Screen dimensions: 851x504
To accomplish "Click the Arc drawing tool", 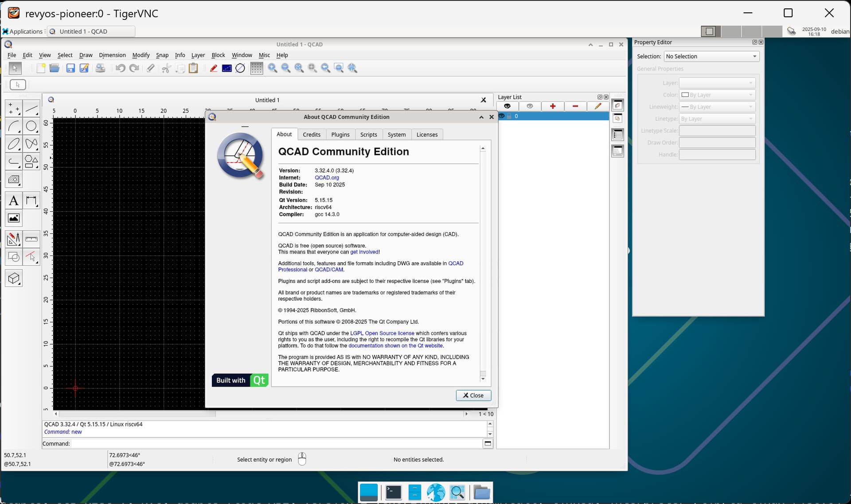I will [x=14, y=126].
